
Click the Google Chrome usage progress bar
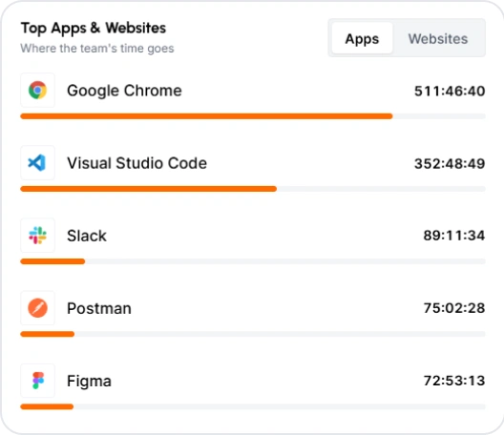(253, 116)
